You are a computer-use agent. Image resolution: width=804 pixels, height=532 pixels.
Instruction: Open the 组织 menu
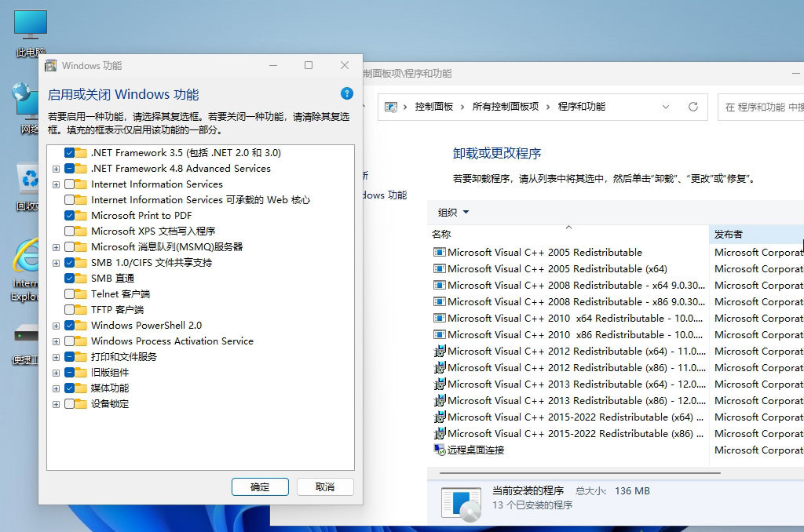tap(451, 212)
